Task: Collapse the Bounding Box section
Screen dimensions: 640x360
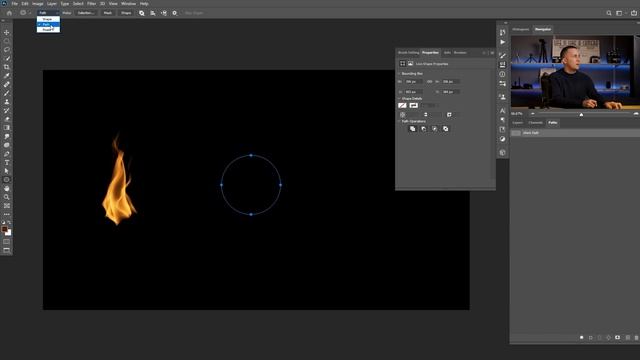Action: [400, 73]
